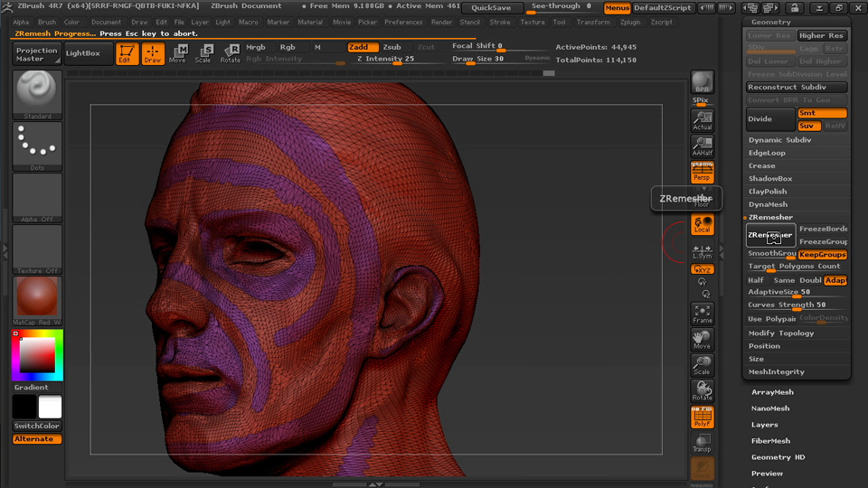
Task: Toggle Persp perspective view
Action: 703,172
